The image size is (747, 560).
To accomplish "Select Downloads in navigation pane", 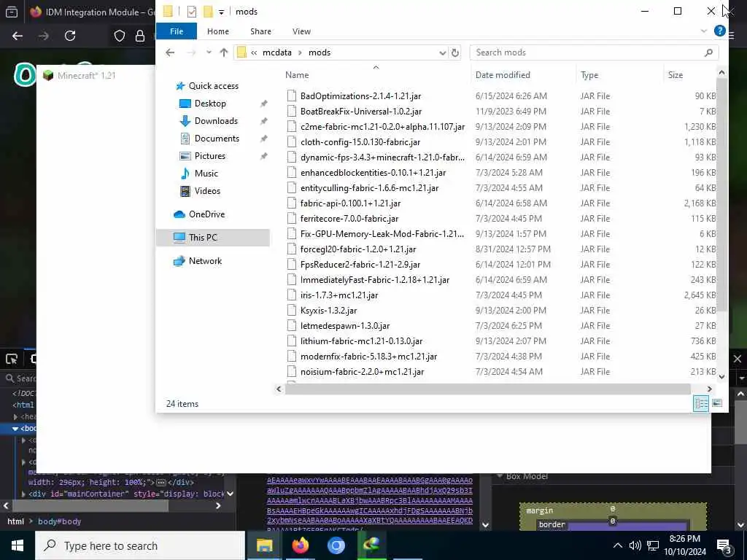I will [216, 121].
